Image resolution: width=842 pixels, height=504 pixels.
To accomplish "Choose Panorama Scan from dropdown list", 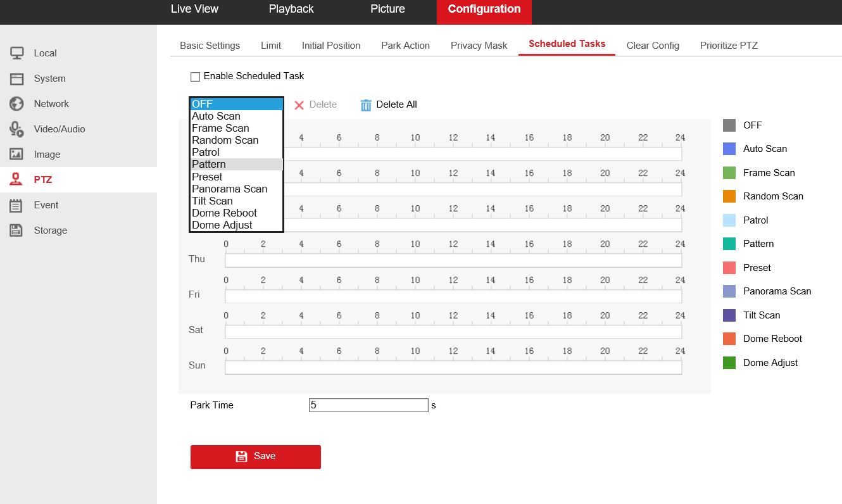I will [236, 189].
